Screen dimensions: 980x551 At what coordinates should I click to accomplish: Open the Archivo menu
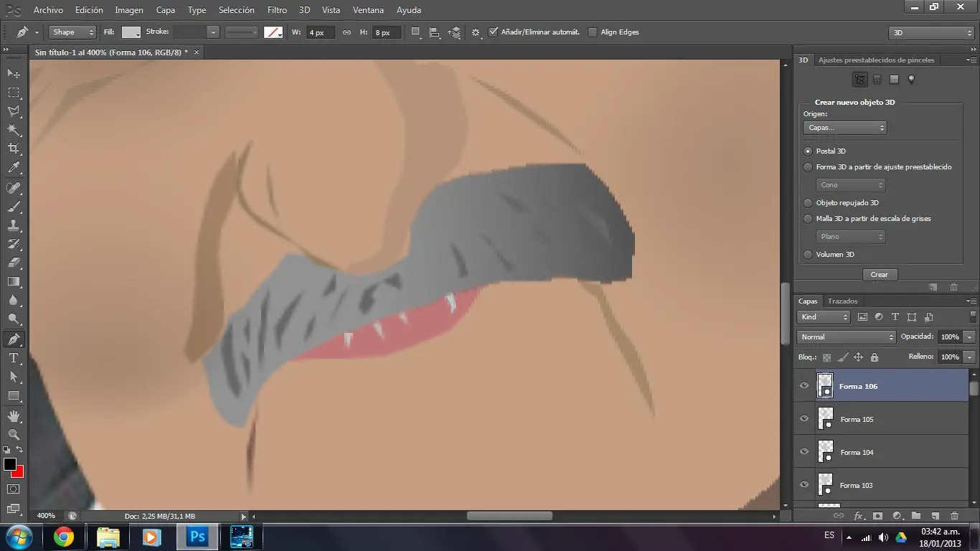(x=48, y=10)
